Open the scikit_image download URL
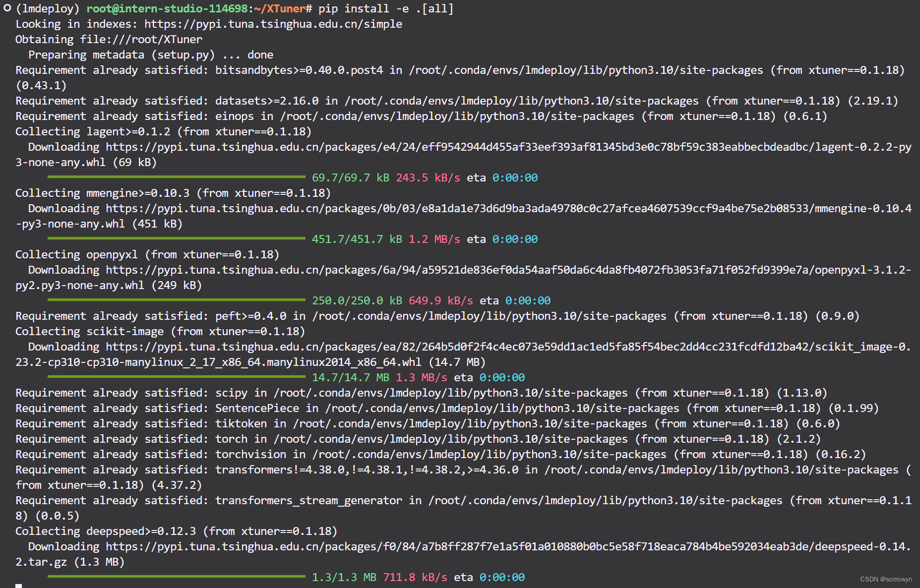920x588 pixels. point(508,347)
